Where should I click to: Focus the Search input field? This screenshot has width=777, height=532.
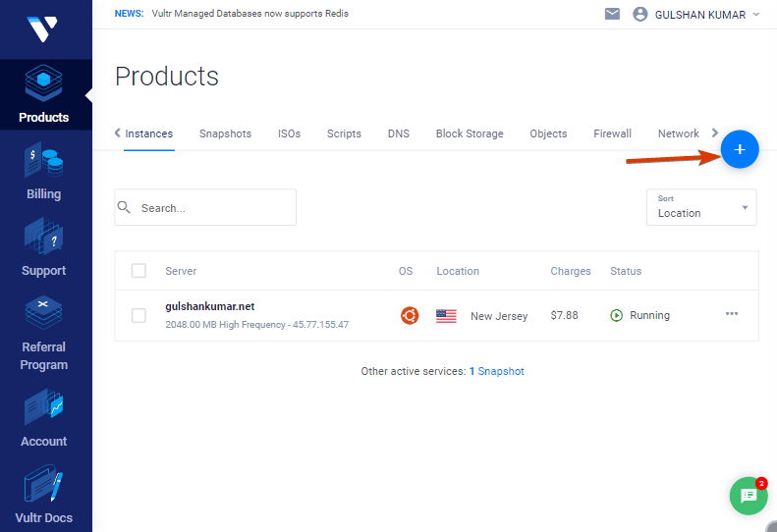pyautogui.click(x=205, y=207)
